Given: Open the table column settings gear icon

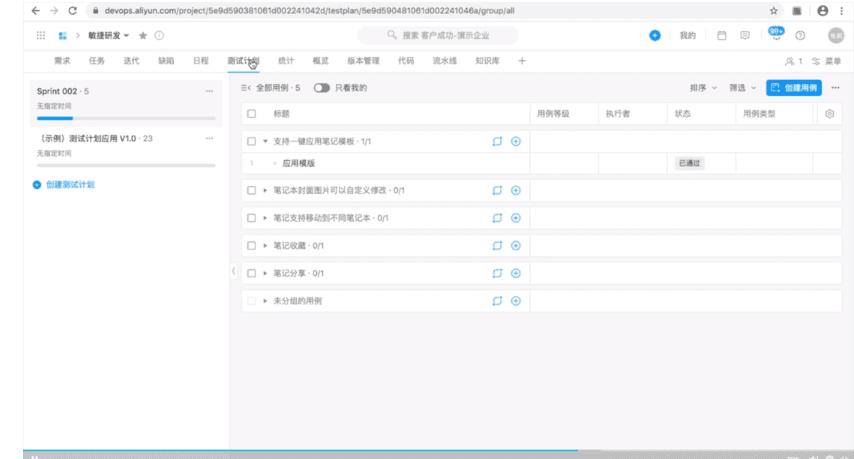Looking at the screenshot, I should click(829, 114).
